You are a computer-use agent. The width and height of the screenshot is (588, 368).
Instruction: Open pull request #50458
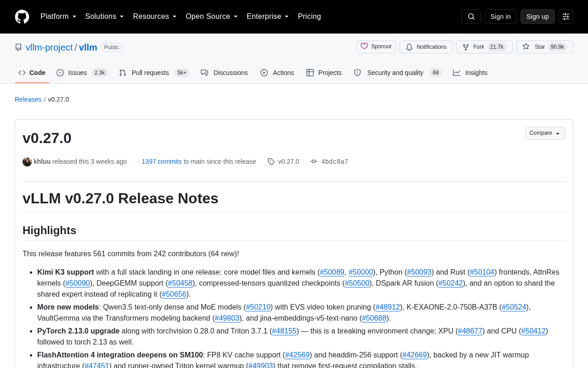point(180,283)
